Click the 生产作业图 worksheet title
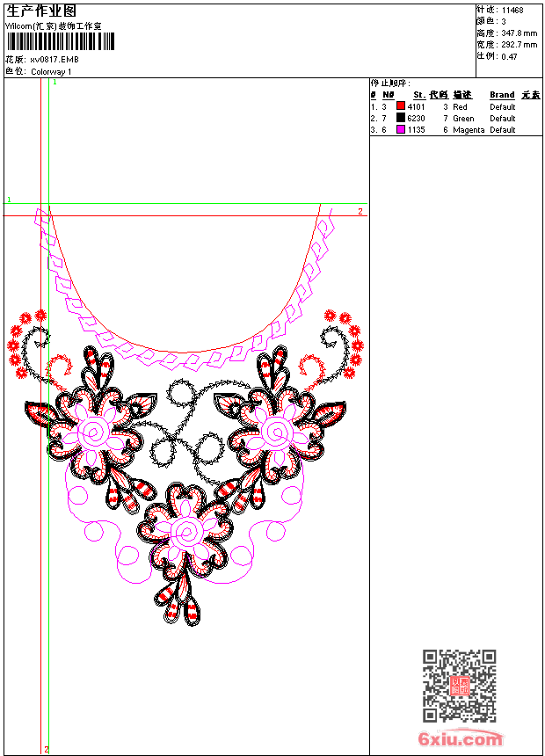 [x=41, y=11]
